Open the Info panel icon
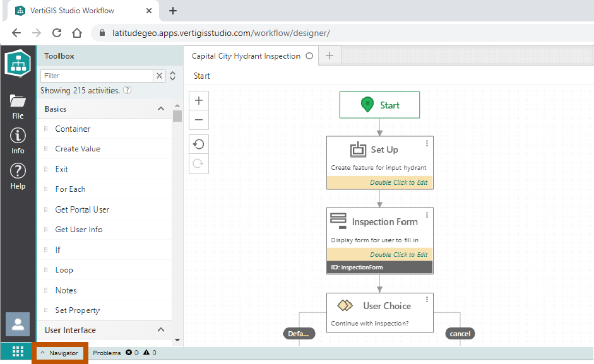This screenshot has height=364, width=594. [18, 141]
